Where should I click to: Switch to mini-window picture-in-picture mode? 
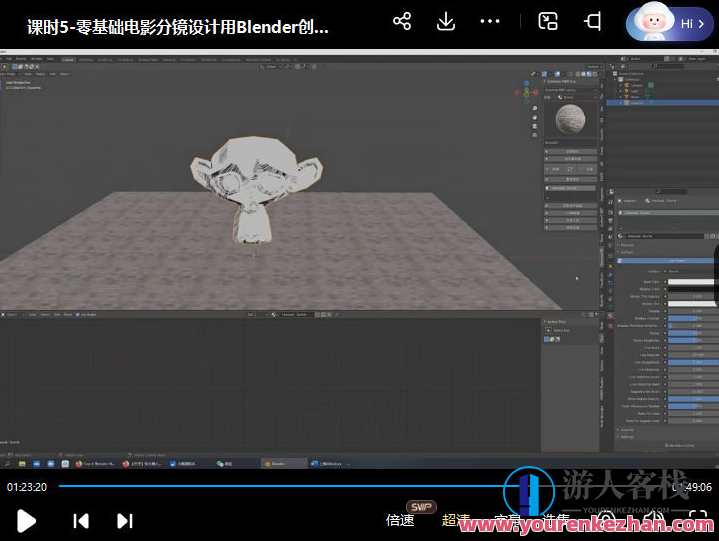548,22
